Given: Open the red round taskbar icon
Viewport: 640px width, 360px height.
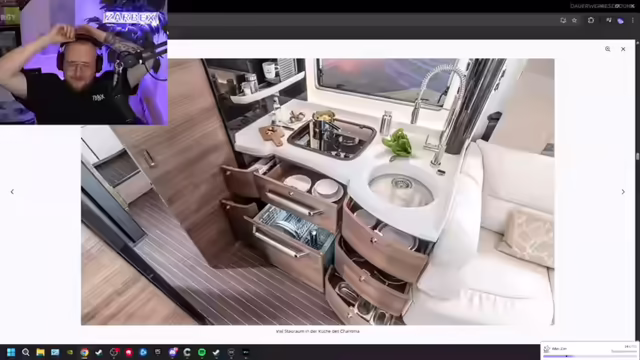Looking at the screenshot, I should coord(129,352).
